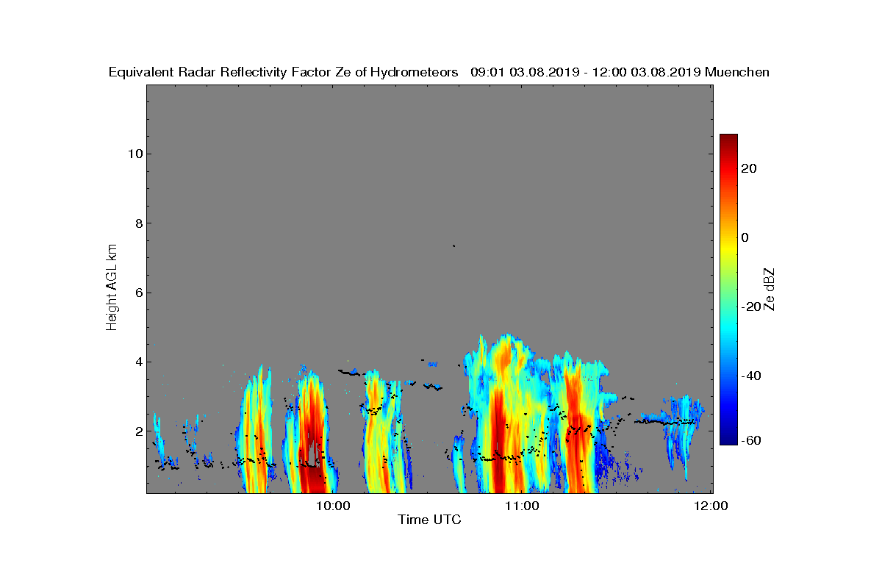The width and height of the screenshot is (882, 588).
Task: Click the 'Ze dBZ' colorbar label
Action: [x=770, y=289]
